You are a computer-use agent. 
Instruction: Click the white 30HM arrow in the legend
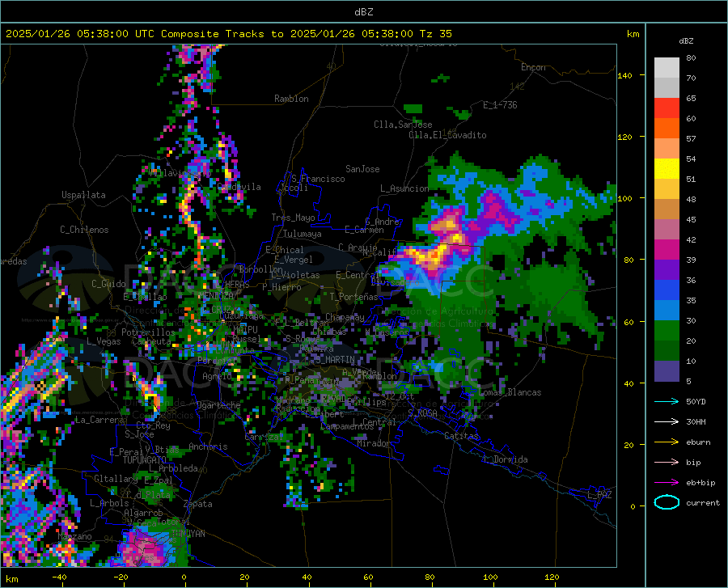[667, 422]
